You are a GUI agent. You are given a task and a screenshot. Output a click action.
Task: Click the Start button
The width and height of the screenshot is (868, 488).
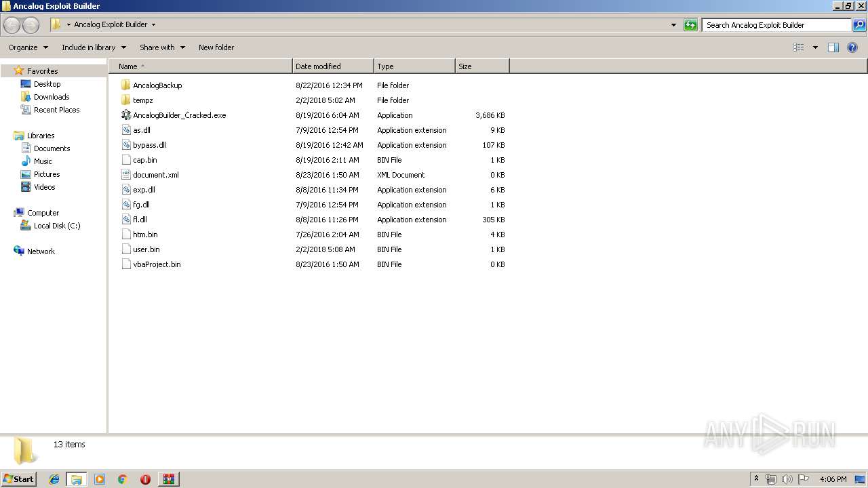pos(19,479)
